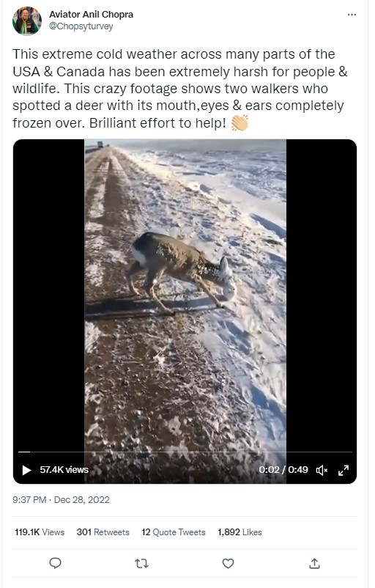375x588 pixels.
Task: Click the share upload icon
Action: (x=314, y=563)
